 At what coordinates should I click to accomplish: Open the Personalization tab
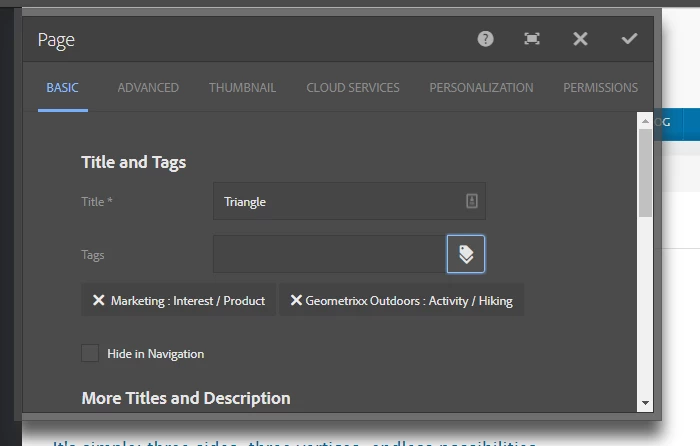[481, 88]
